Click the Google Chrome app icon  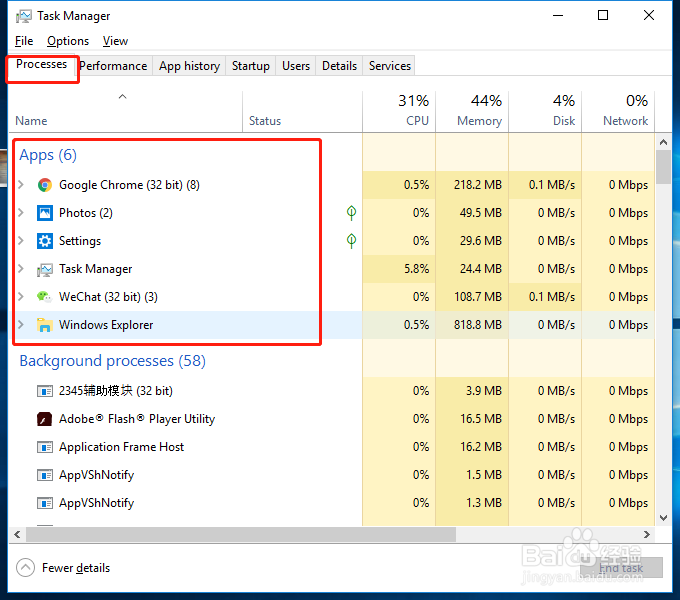pos(45,185)
